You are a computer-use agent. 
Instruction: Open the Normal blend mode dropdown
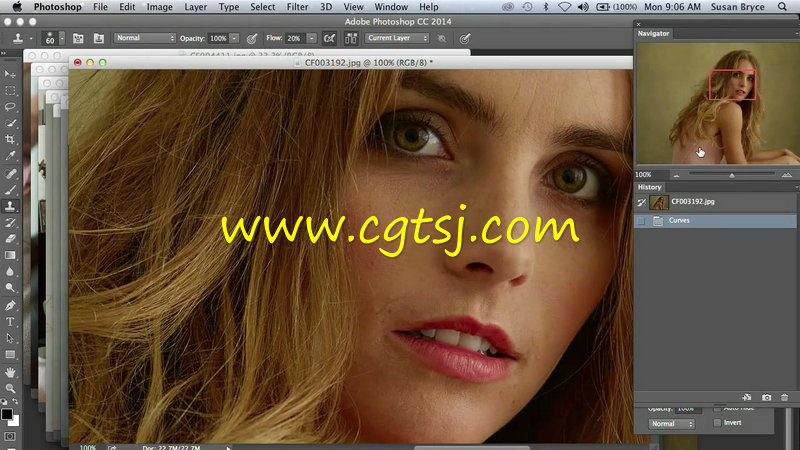[145, 38]
